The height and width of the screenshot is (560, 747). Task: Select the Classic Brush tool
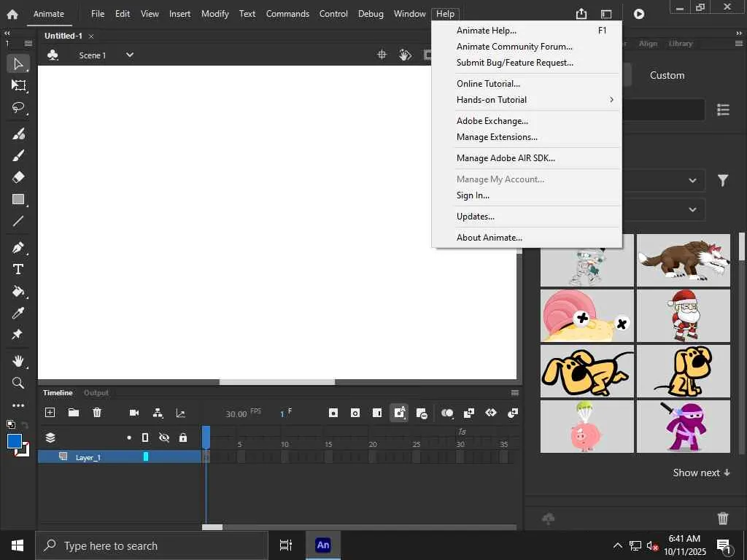coord(18,156)
